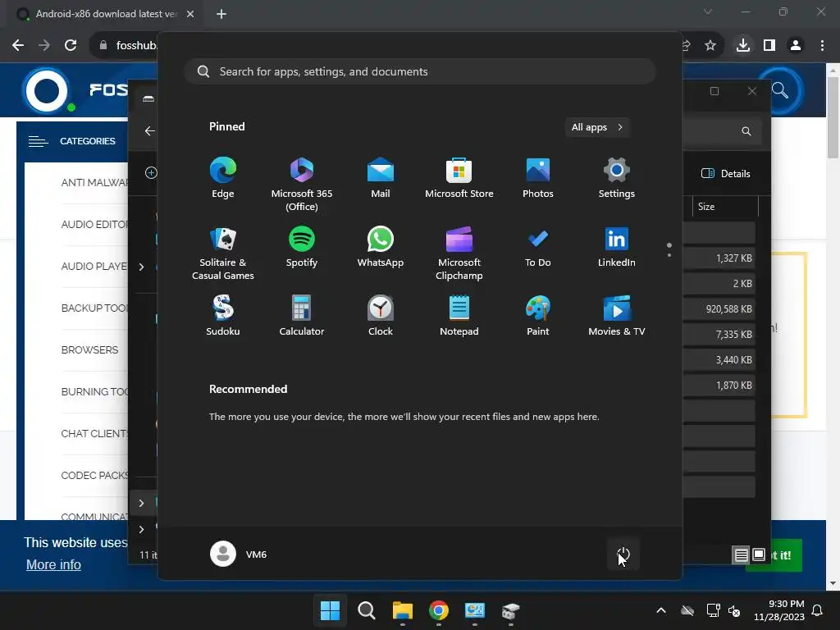Open taskbar Search

[x=367, y=610]
